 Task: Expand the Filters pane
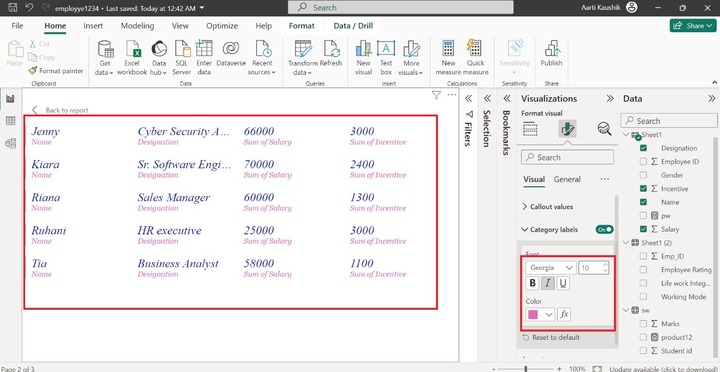(468, 99)
